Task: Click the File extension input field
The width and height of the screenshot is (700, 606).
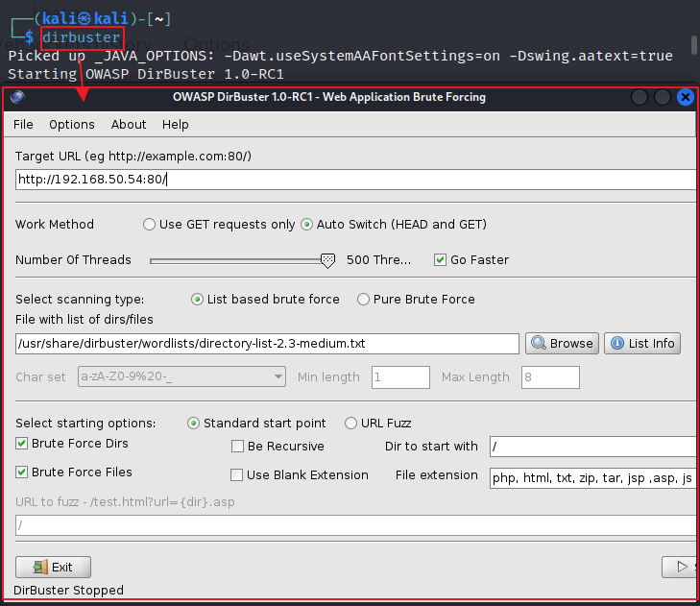Action: (x=592, y=478)
